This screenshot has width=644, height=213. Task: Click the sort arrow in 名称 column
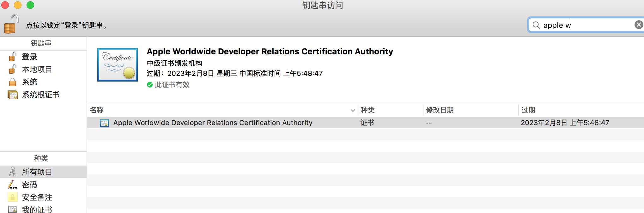[x=353, y=110]
